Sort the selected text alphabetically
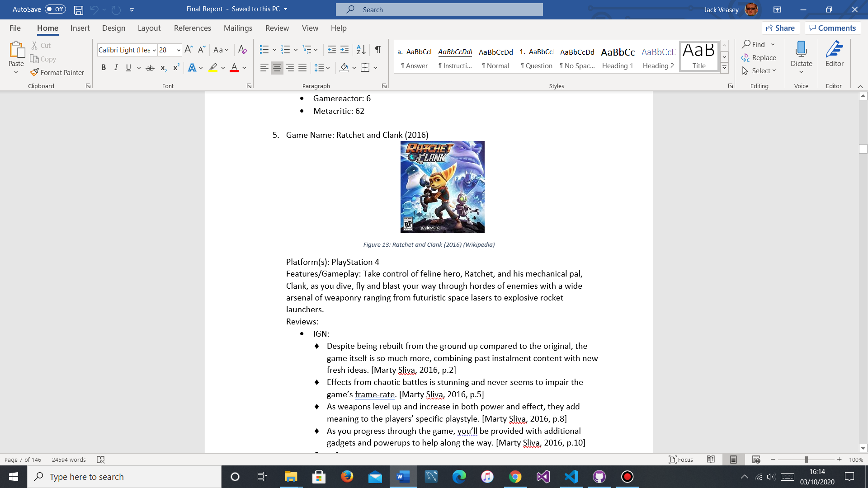 [361, 50]
